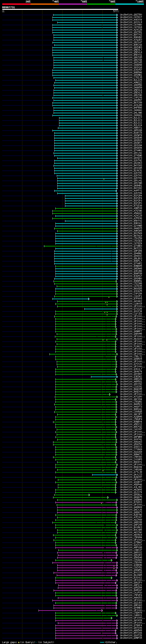
Task: Select hit label UniRef100_A8R0T1
Action: [x=131, y=128]
